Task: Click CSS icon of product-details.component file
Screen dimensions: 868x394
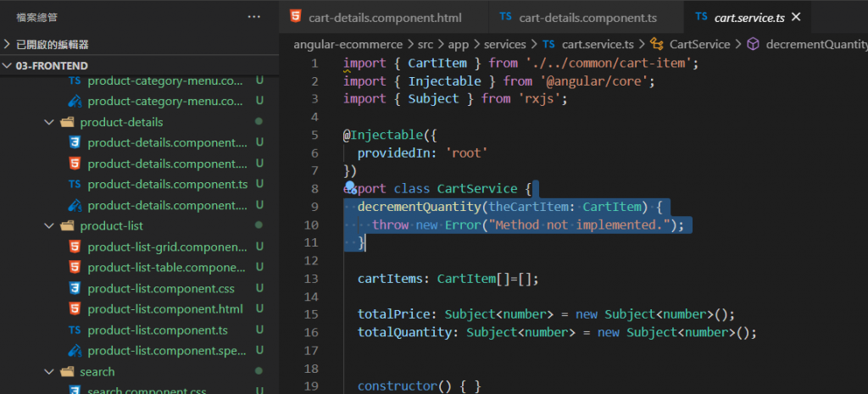Action: [75, 142]
